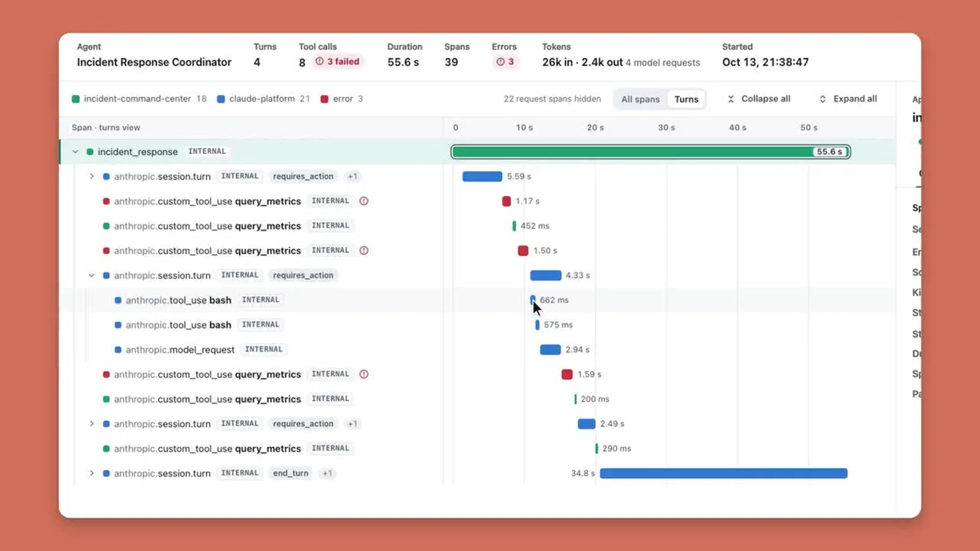
Task: Collapse the 4.33 s session.turn row
Action: [x=92, y=275]
